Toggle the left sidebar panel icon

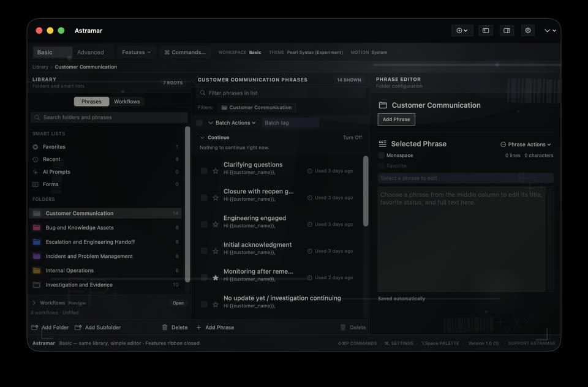(486, 31)
